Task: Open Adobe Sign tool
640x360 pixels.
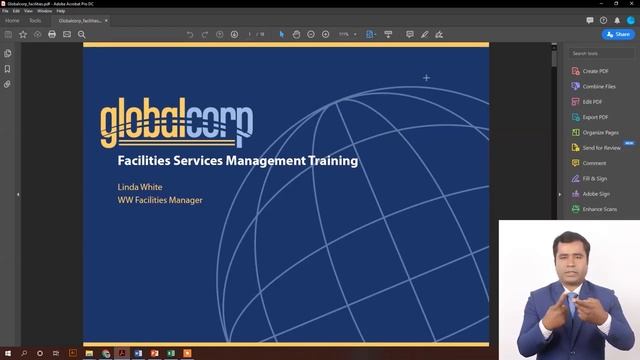Action: pos(591,194)
